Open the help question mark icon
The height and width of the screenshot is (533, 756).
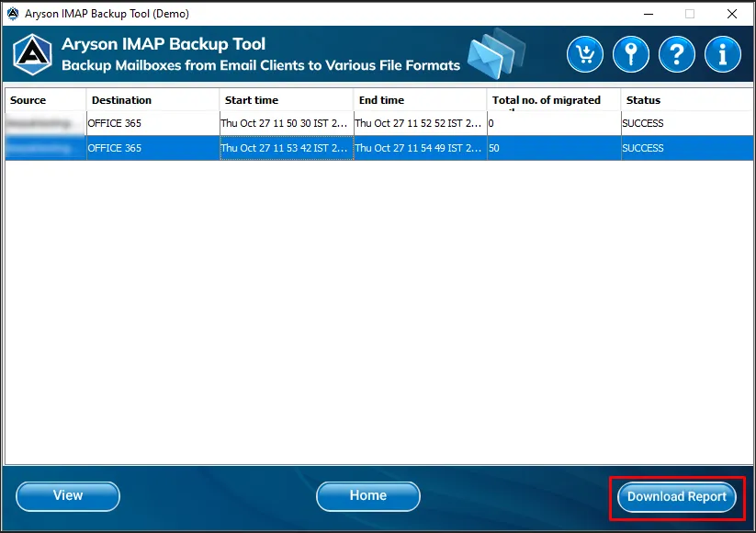click(676, 54)
